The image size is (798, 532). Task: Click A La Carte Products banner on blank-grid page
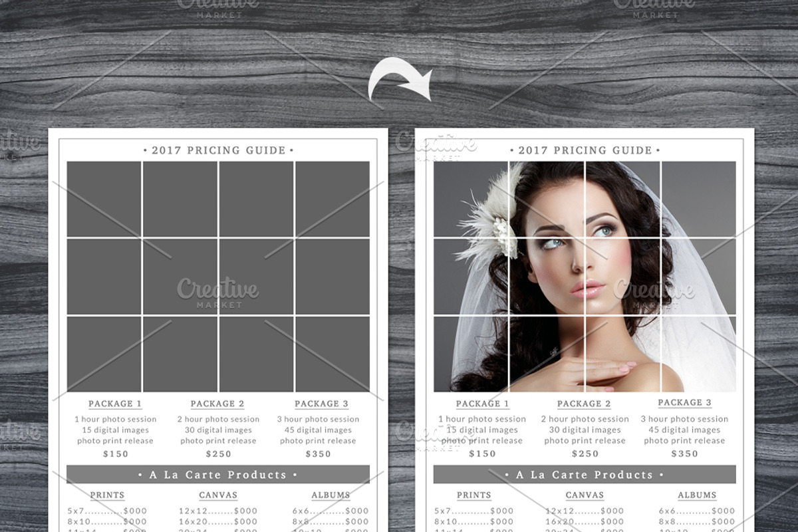click(218, 474)
